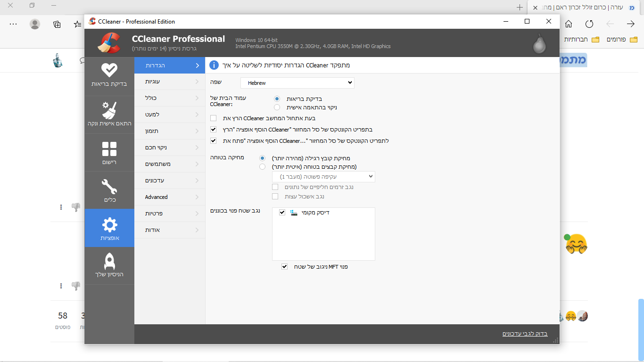Click the Edge browser home icon
Screen dimensions: 644x362
569,24
